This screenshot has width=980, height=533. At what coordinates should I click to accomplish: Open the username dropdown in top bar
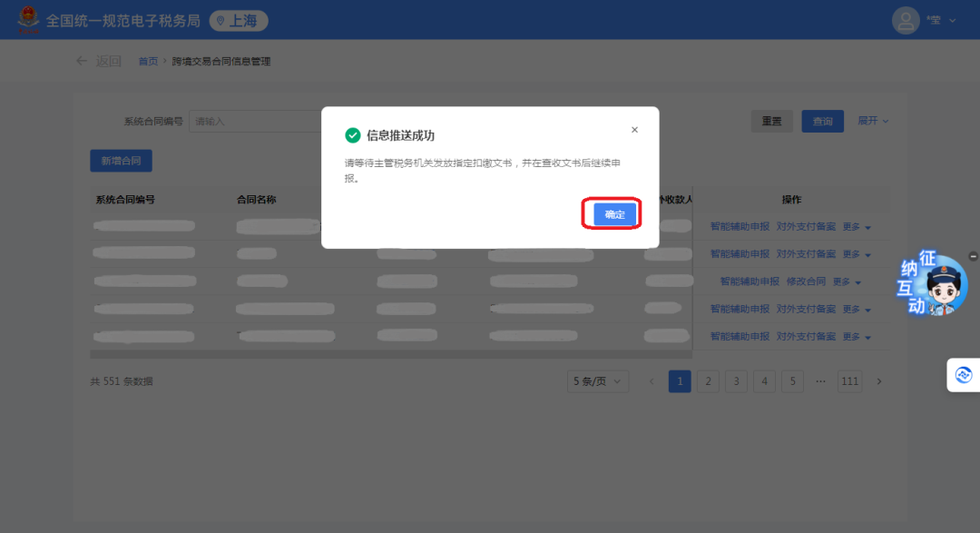tap(944, 19)
